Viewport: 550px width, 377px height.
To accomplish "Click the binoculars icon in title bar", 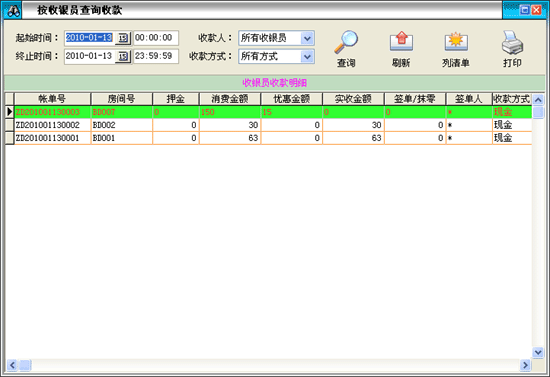I will coord(13,11).
